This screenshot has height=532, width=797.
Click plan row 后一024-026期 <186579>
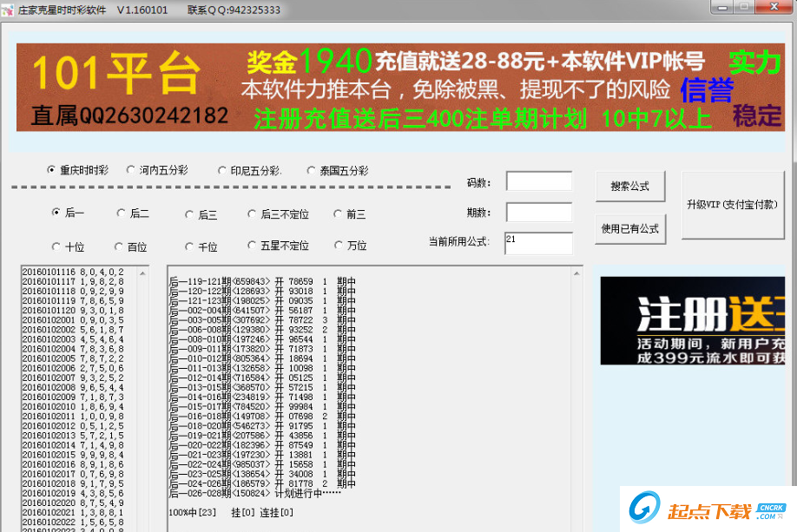point(262,483)
